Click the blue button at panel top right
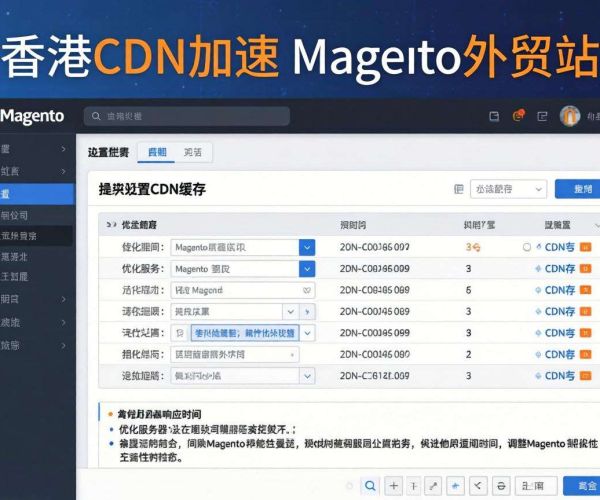The height and width of the screenshot is (500, 600). [x=578, y=189]
